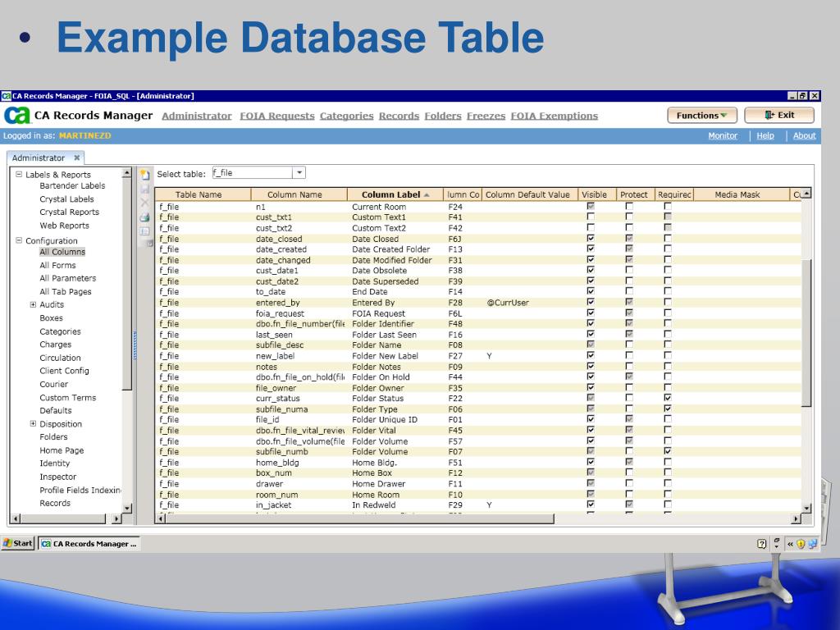Open the Folders menu link
This screenshot has height=630, width=840.
443,116
